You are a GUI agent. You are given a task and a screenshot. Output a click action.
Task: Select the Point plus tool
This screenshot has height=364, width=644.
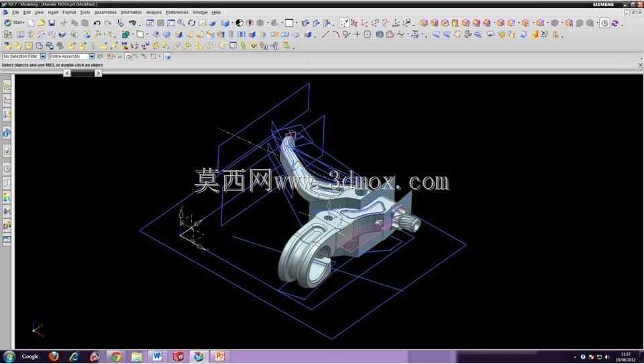pyautogui.click(x=357, y=34)
